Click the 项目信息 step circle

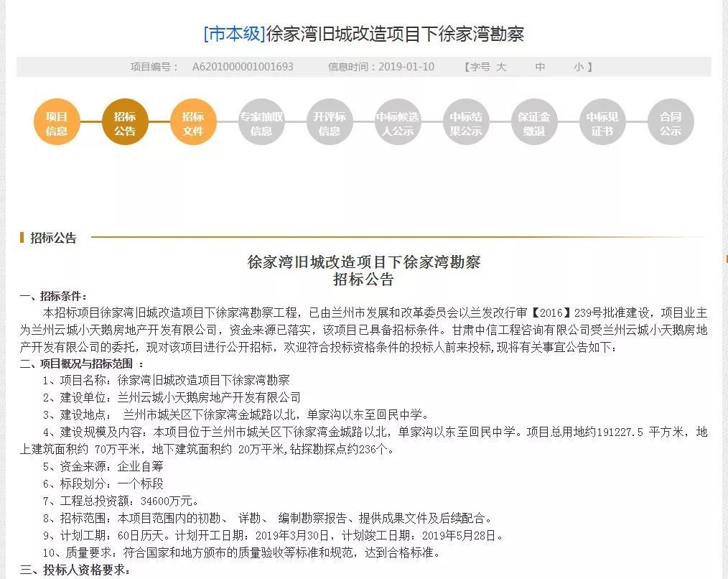57,124
